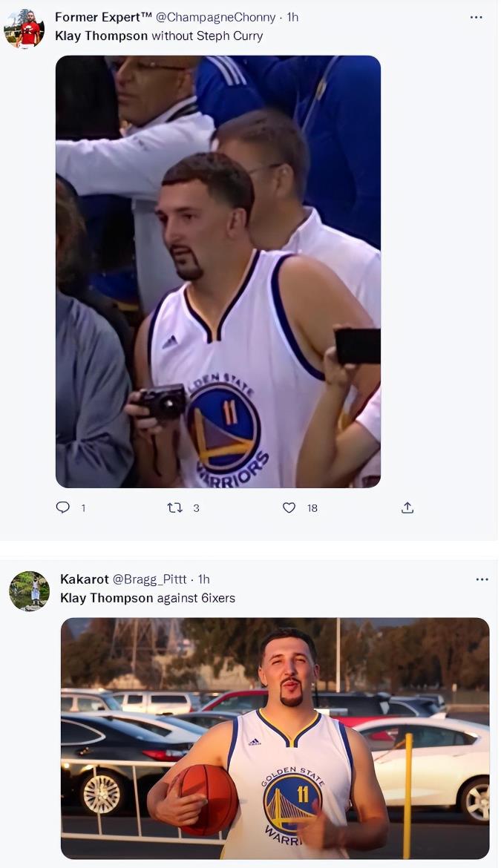Screen dimensions: 501x868
Task: Like the tweet with the heart icon
Action: coord(289,507)
